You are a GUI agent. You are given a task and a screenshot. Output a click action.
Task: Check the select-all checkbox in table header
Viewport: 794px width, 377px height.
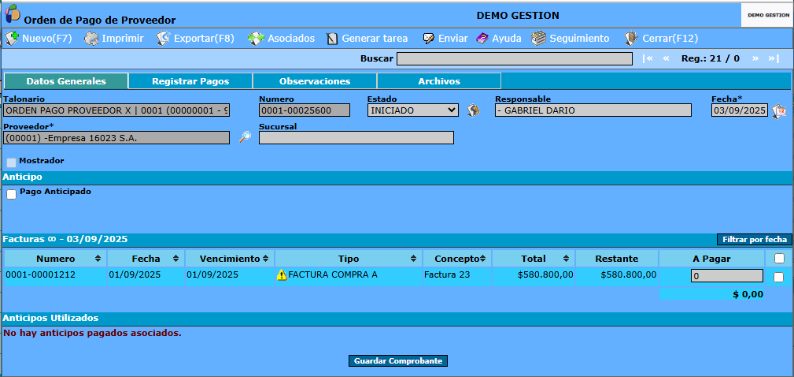779,259
